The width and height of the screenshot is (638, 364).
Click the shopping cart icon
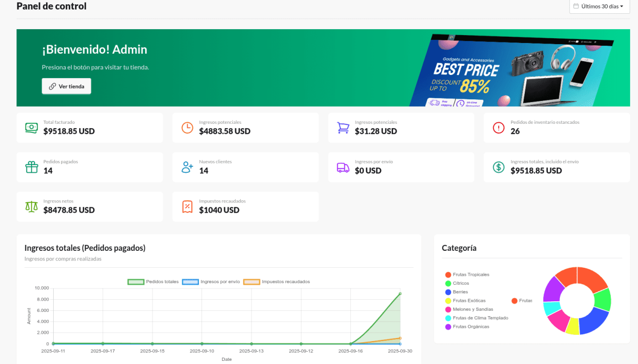coord(343,128)
